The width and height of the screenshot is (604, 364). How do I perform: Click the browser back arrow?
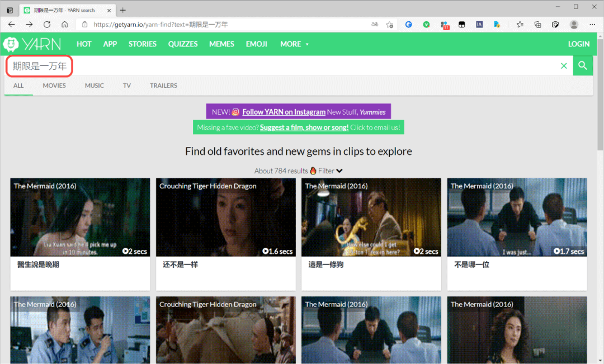(12, 24)
